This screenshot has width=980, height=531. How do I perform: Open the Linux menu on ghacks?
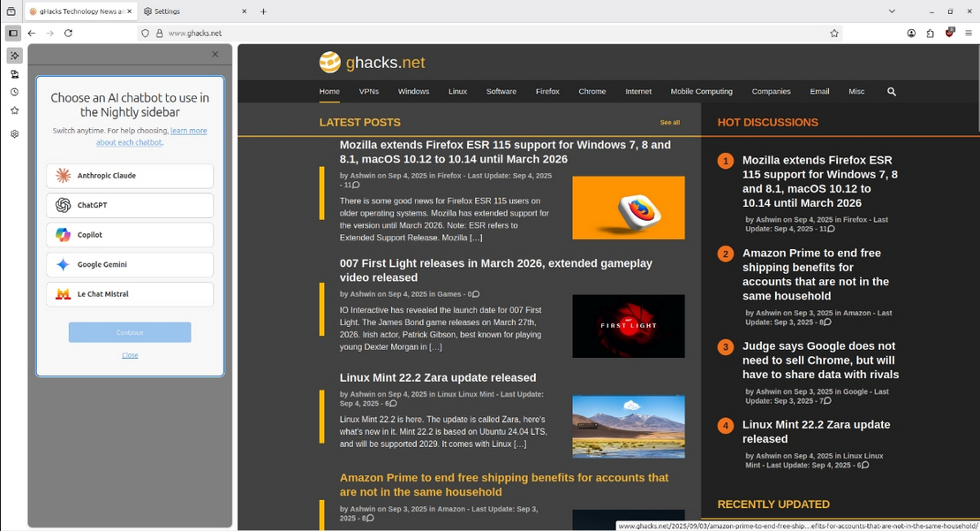pyautogui.click(x=457, y=91)
